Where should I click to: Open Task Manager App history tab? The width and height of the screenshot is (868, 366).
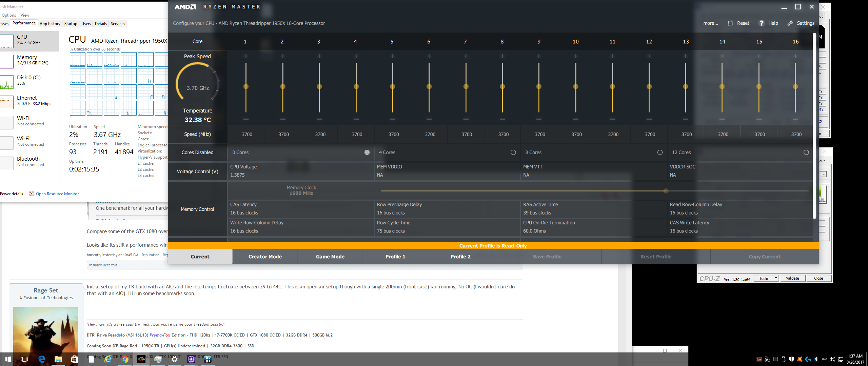[x=50, y=23]
